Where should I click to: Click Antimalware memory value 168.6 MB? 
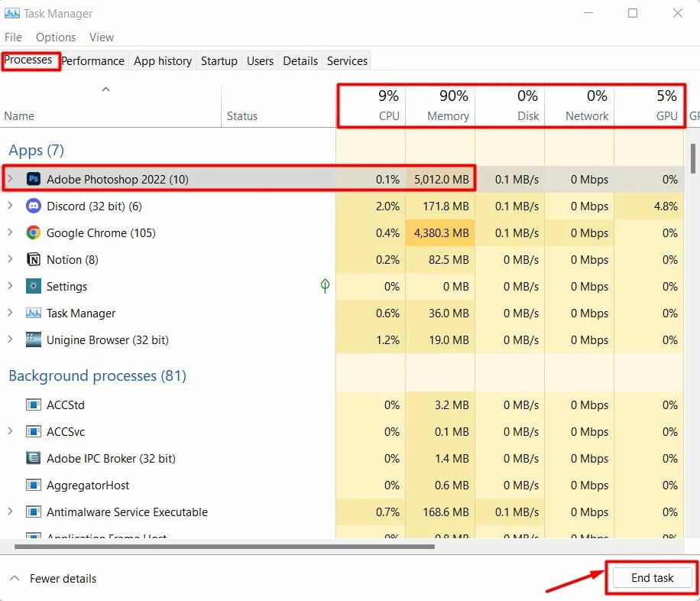tap(446, 512)
